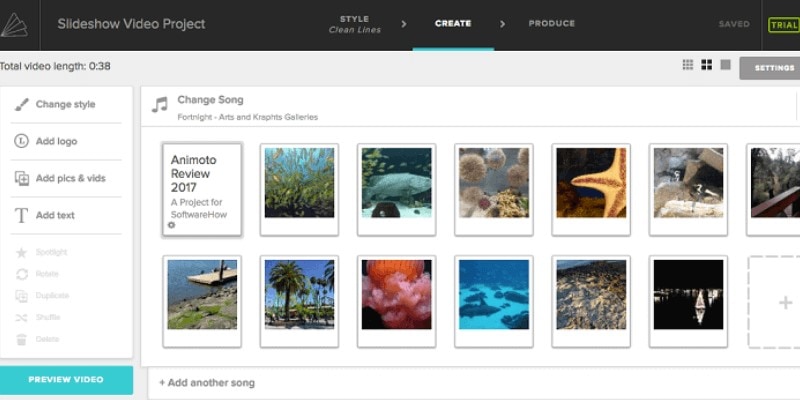Click the Delete trash icon
The height and width of the screenshot is (400, 800).
point(21,339)
